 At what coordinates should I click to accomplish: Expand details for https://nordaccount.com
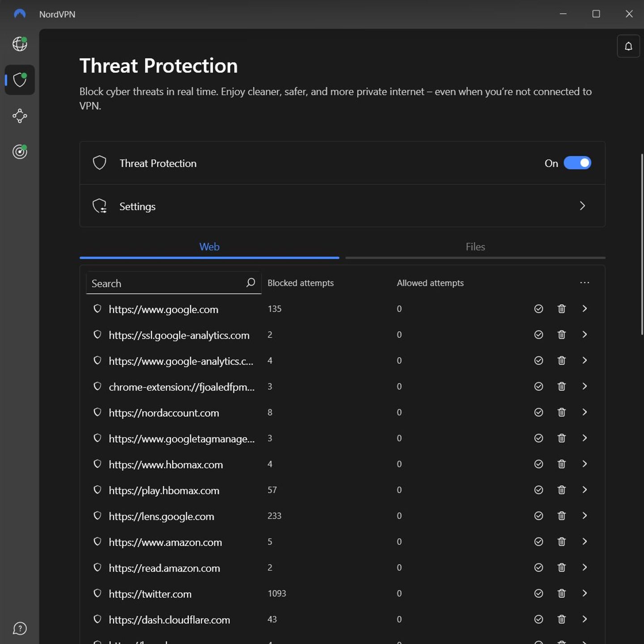tap(585, 412)
